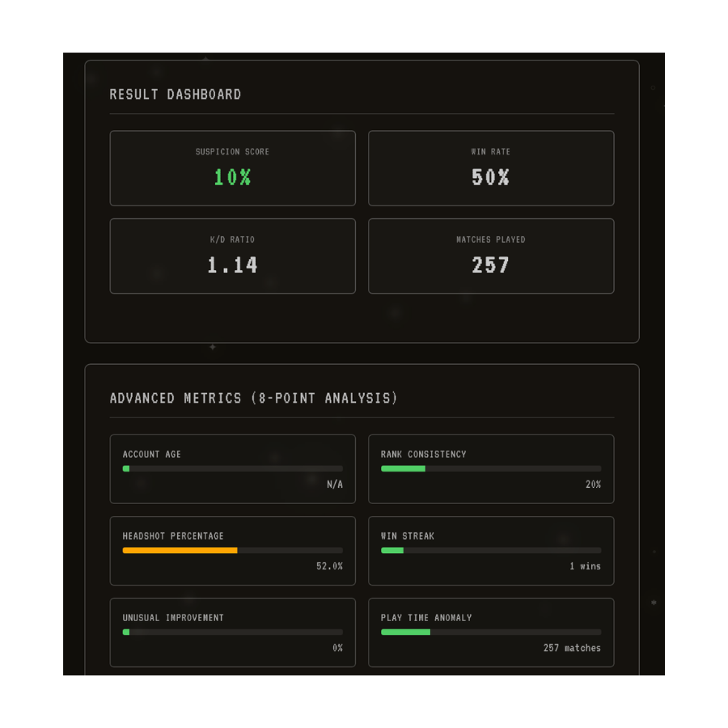Click the Unusual Improvement metric bar
This screenshot has width=728, height=728.
pyautogui.click(x=232, y=632)
